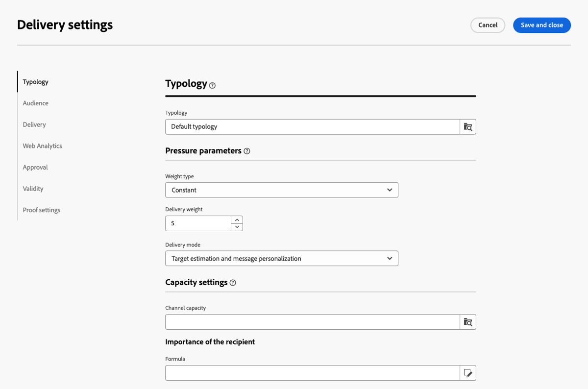The image size is (588, 389).
Task: Open the Delivery settings section
Action: (34, 124)
